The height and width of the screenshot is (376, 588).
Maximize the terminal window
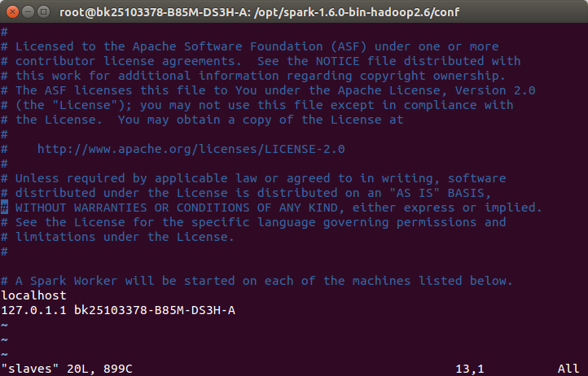coord(44,12)
